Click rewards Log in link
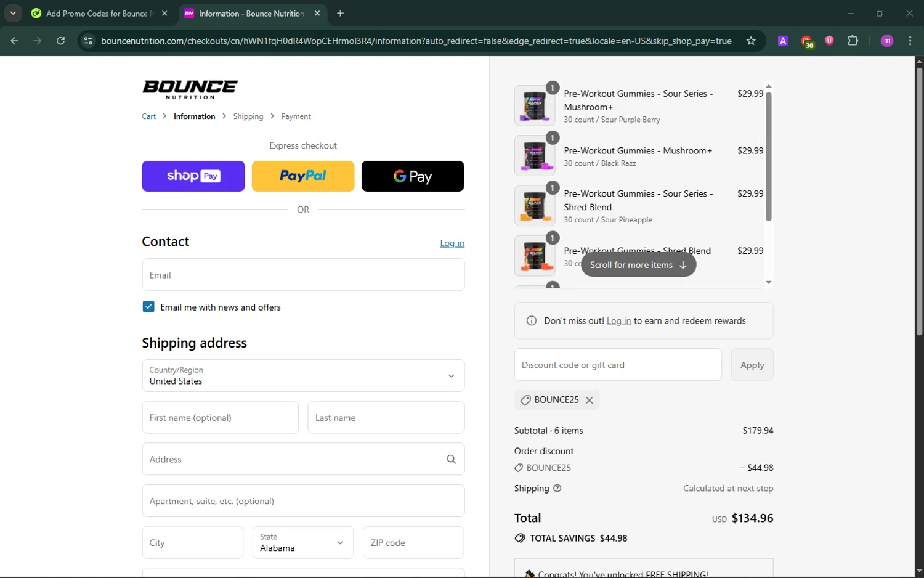 [x=618, y=321]
